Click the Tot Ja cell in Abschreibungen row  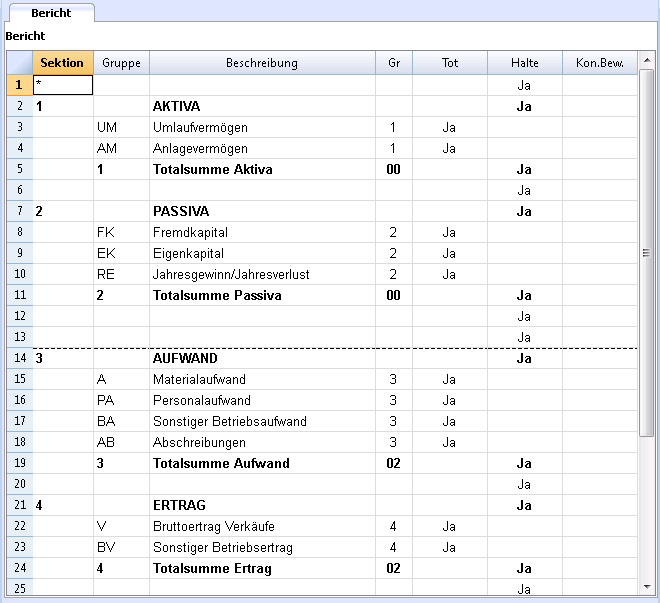[x=450, y=442]
